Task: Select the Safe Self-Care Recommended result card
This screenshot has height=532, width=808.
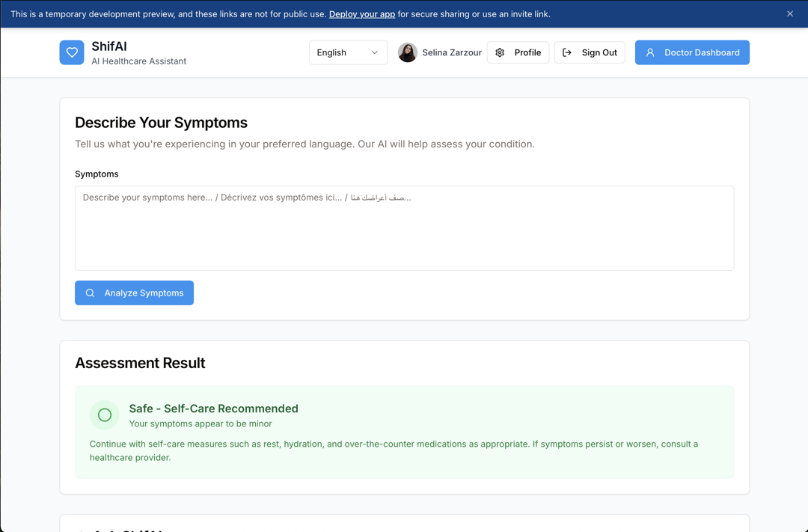Action: [x=404, y=430]
